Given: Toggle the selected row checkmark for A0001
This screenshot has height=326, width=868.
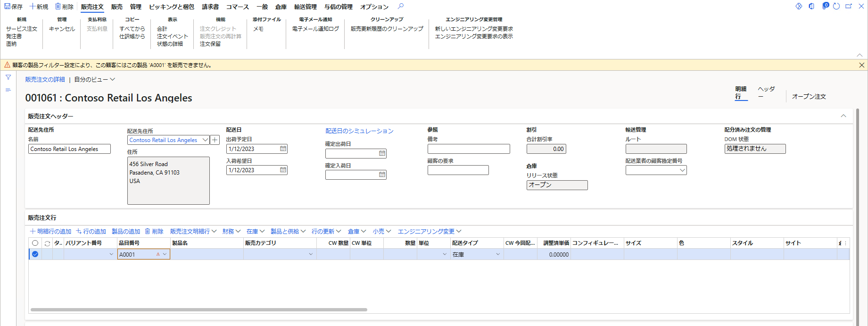Looking at the screenshot, I should pos(35,254).
